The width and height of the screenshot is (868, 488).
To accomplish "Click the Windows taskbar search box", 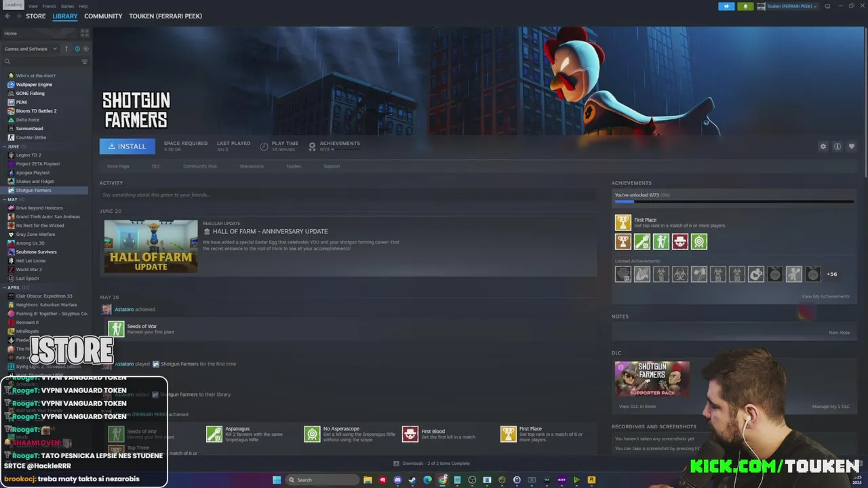I will (322, 480).
